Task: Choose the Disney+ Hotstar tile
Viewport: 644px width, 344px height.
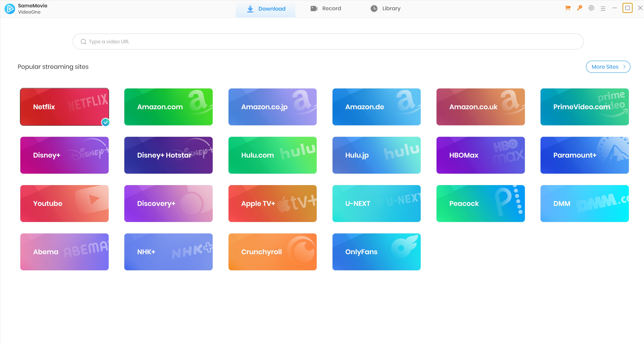Action: [168, 155]
